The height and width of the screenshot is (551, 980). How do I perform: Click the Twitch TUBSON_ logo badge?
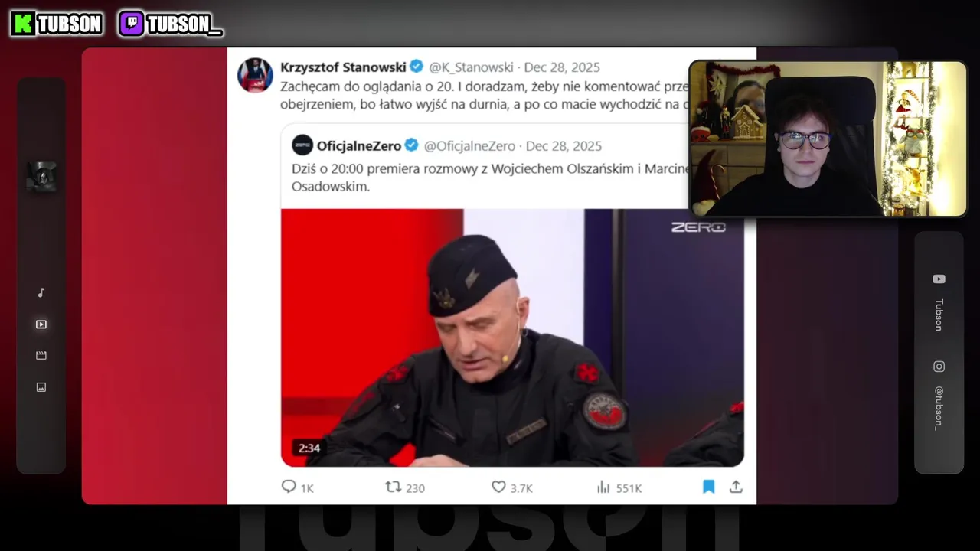171,24
